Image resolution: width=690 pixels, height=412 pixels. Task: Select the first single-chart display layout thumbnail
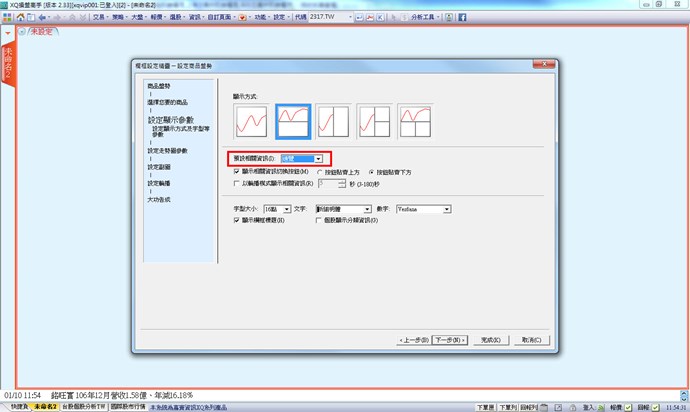(x=251, y=122)
